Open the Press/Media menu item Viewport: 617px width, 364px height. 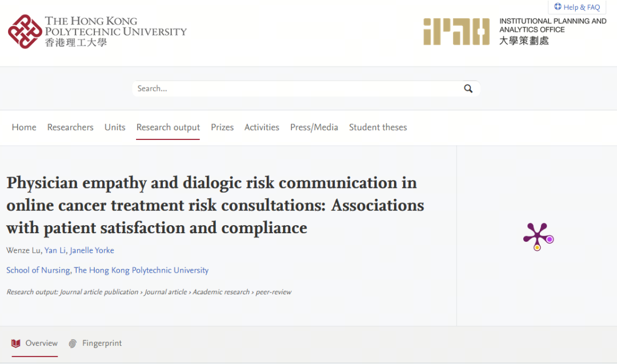tap(314, 127)
